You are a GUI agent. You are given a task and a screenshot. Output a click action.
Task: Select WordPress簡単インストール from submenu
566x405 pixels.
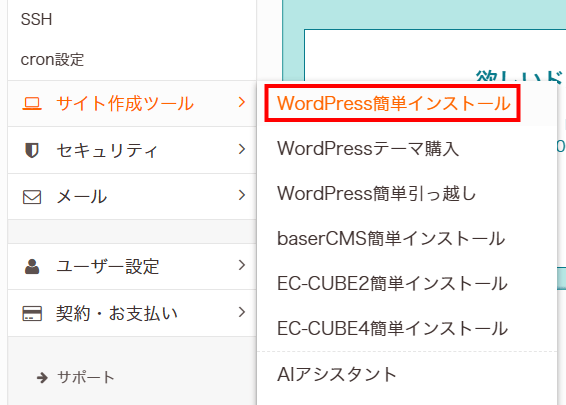pos(394,104)
